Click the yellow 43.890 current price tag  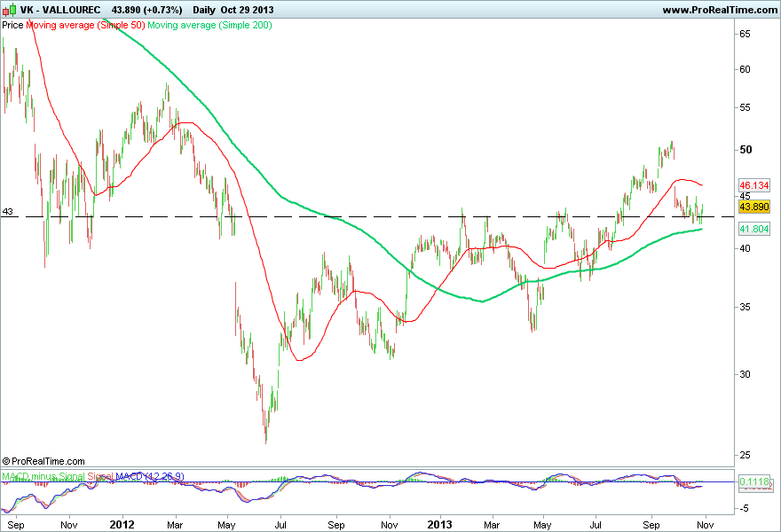click(754, 207)
